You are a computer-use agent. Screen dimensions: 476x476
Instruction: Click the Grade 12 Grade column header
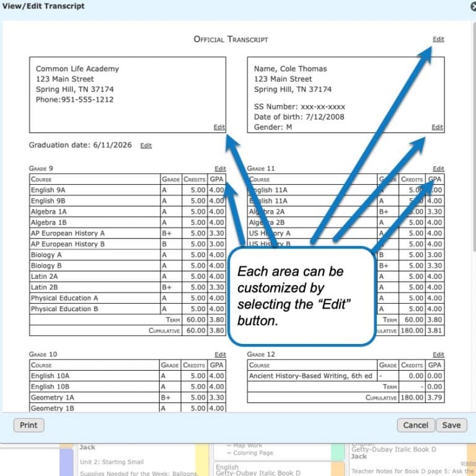(x=387, y=365)
